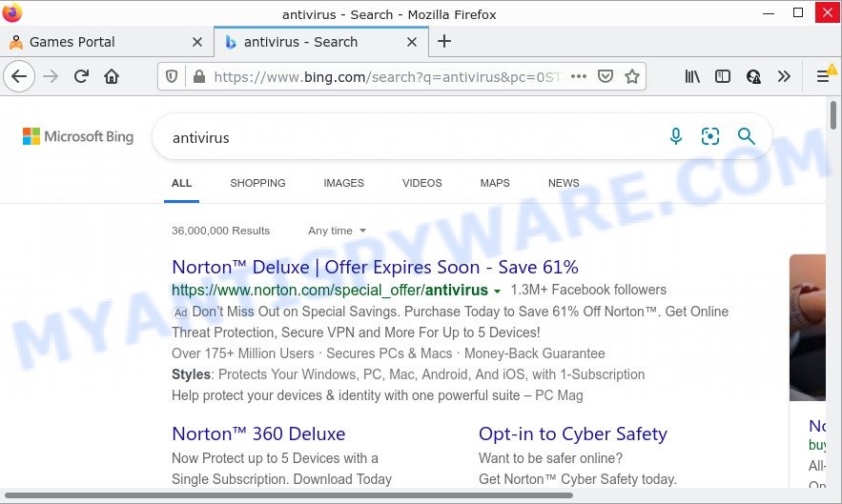The height and width of the screenshot is (504, 842).
Task: Click the Firefox logo in title bar
Action: [x=11, y=11]
